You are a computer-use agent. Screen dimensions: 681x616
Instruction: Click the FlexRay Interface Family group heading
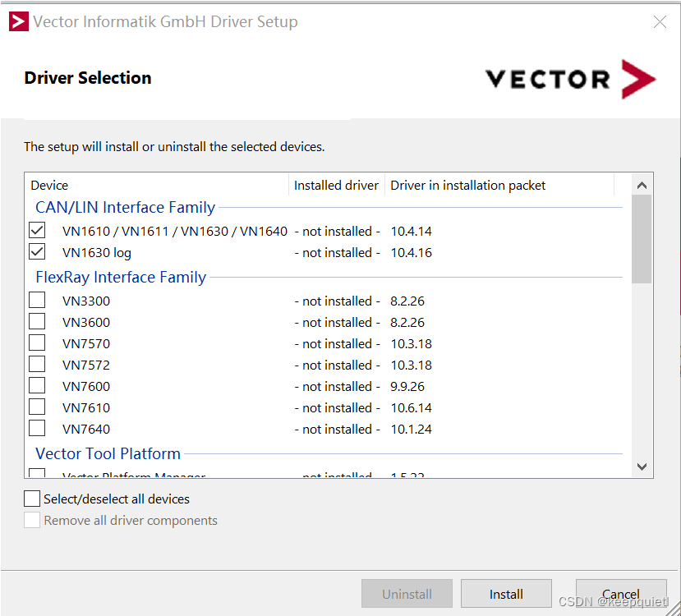pos(121,277)
